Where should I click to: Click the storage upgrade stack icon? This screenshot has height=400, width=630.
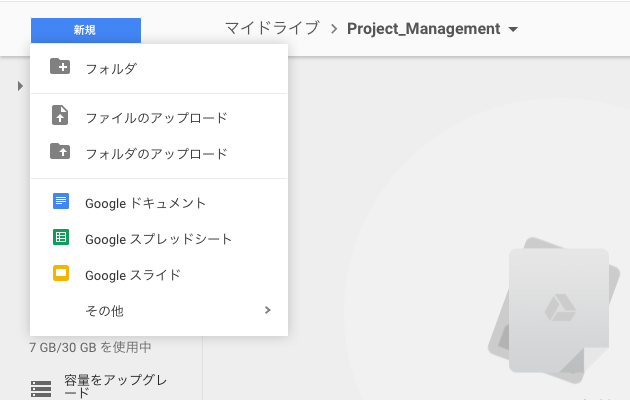pyautogui.click(x=41, y=389)
